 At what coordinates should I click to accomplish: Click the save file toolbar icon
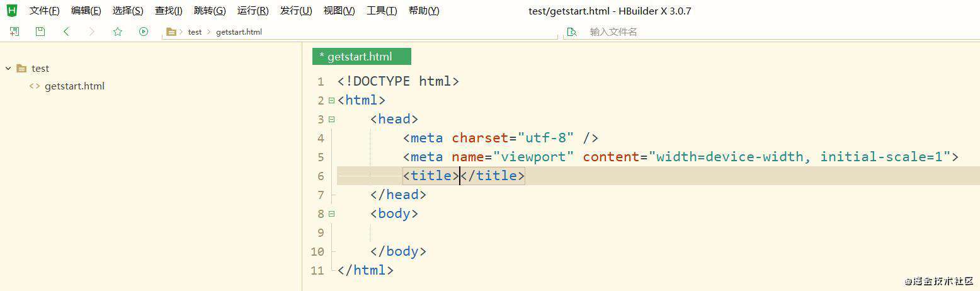point(40,31)
